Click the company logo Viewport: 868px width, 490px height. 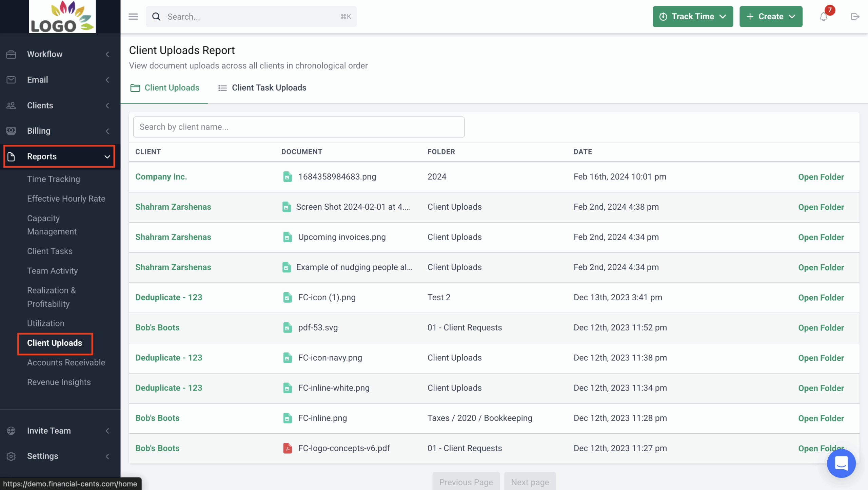62,17
